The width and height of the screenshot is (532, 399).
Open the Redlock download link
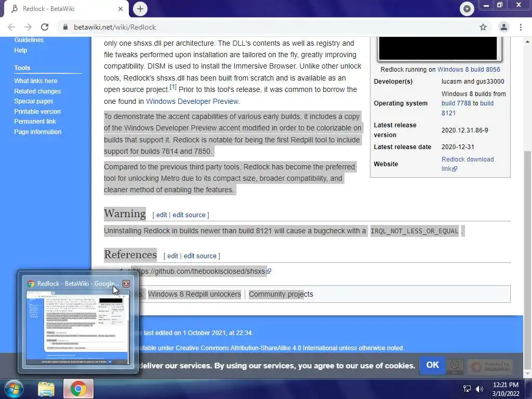pyautogui.click(x=467, y=164)
